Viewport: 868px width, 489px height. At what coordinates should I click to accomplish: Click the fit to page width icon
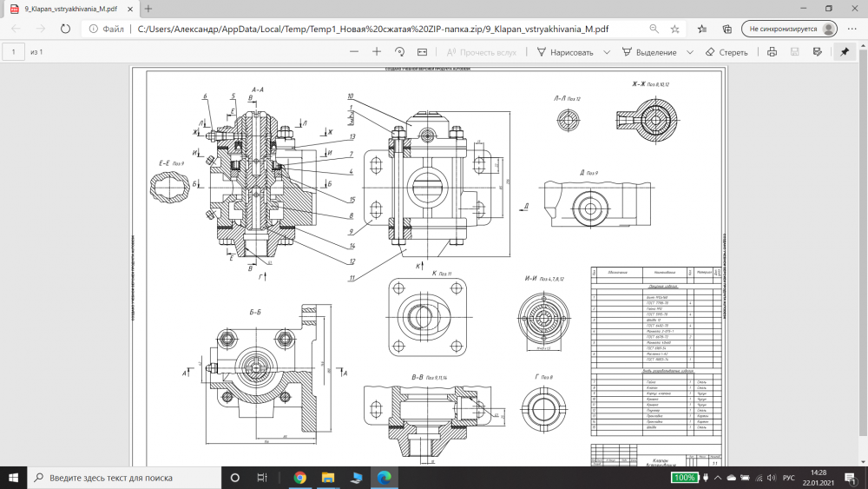[423, 52]
